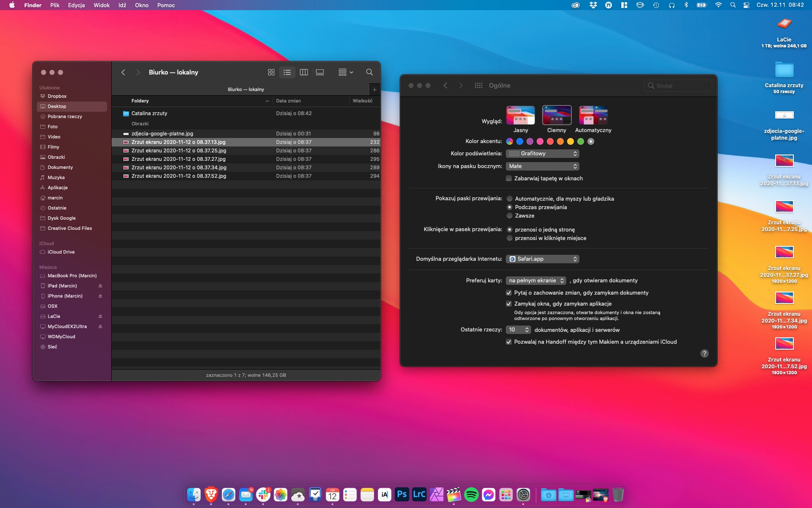Switch Finder to list view
Image resolution: width=812 pixels, height=508 pixels.
pyautogui.click(x=287, y=72)
